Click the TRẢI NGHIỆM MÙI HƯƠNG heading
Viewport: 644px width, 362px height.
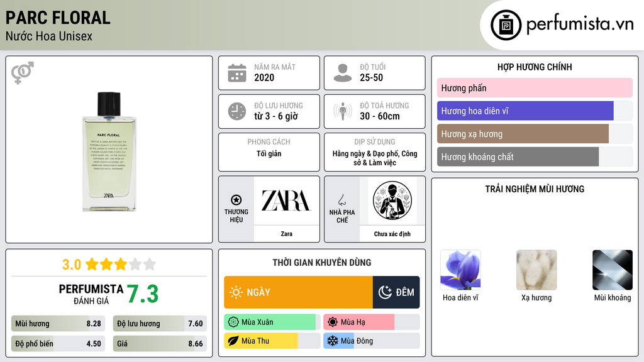(x=535, y=189)
